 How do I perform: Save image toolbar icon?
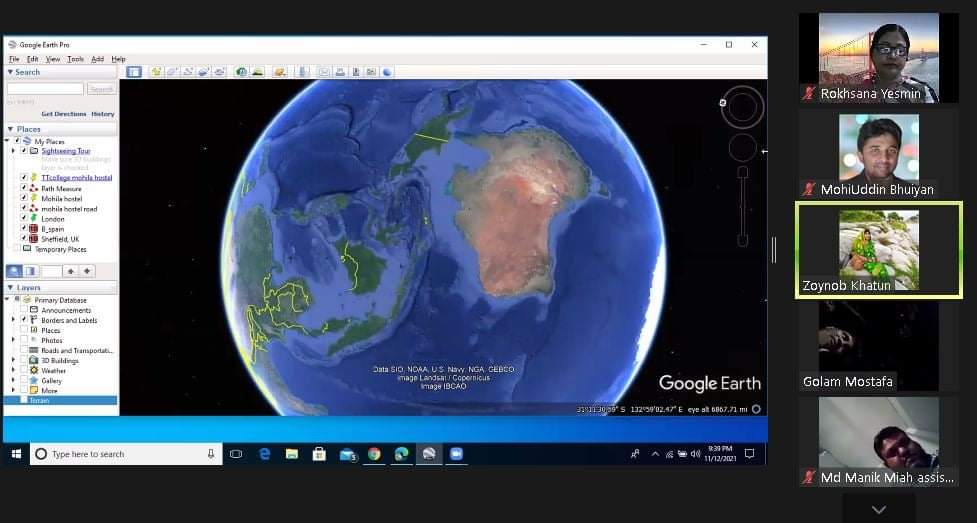tap(356, 72)
